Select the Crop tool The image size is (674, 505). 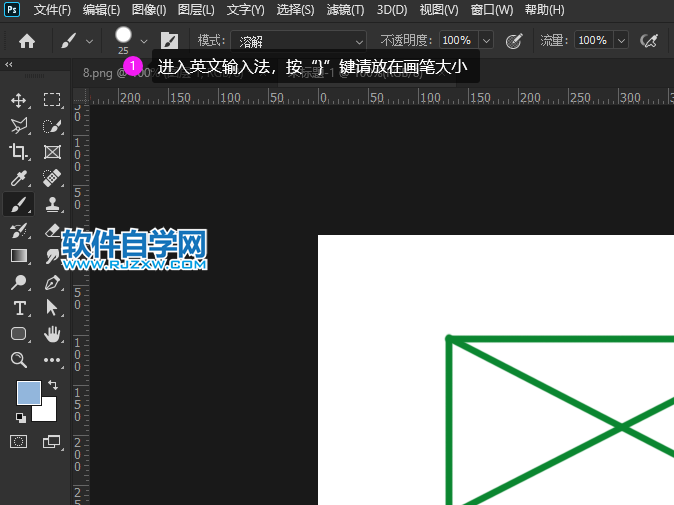(x=18, y=152)
